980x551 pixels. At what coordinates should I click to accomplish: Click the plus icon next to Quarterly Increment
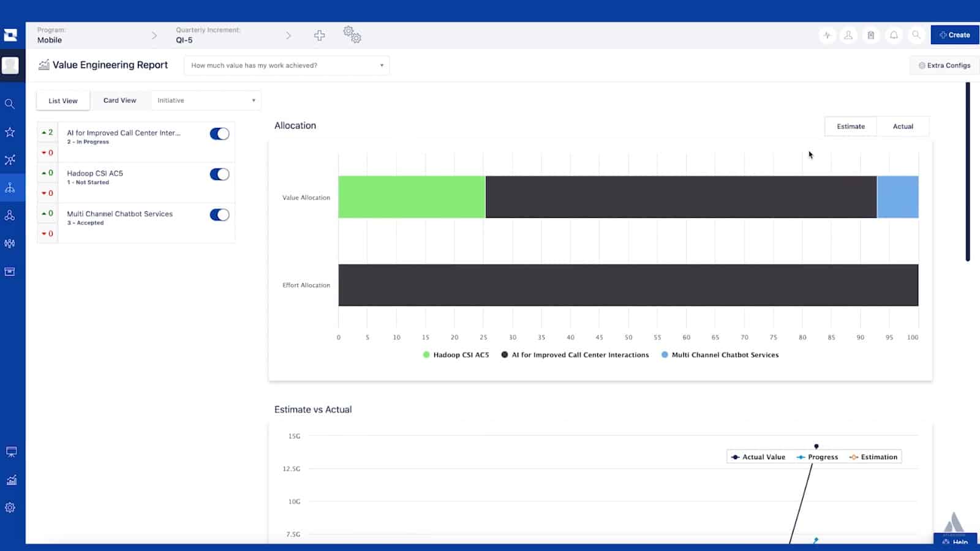pyautogui.click(x=319, y=35)
